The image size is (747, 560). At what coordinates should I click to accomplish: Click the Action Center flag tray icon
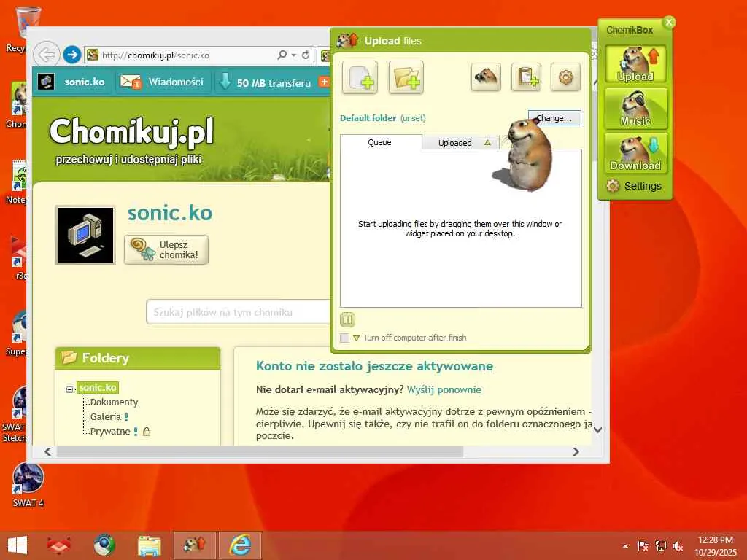pyautogui.click(x=643, y=546)
